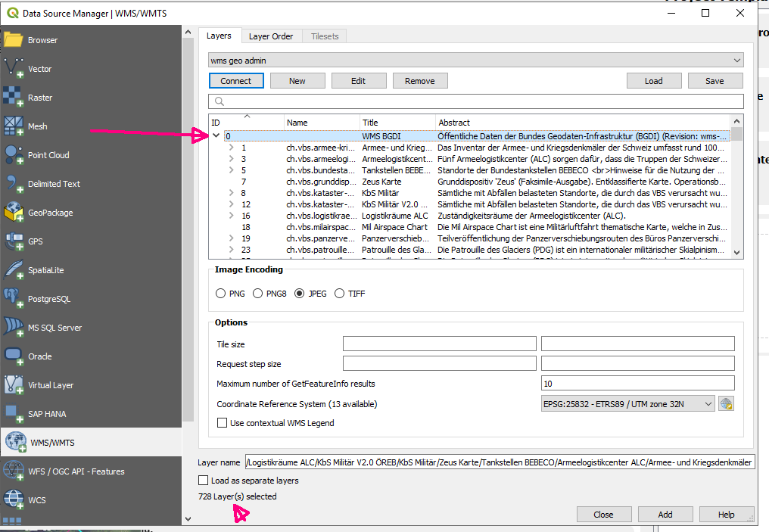Collapse the WMS BGDI layer tree node

(x=216, y=135)
